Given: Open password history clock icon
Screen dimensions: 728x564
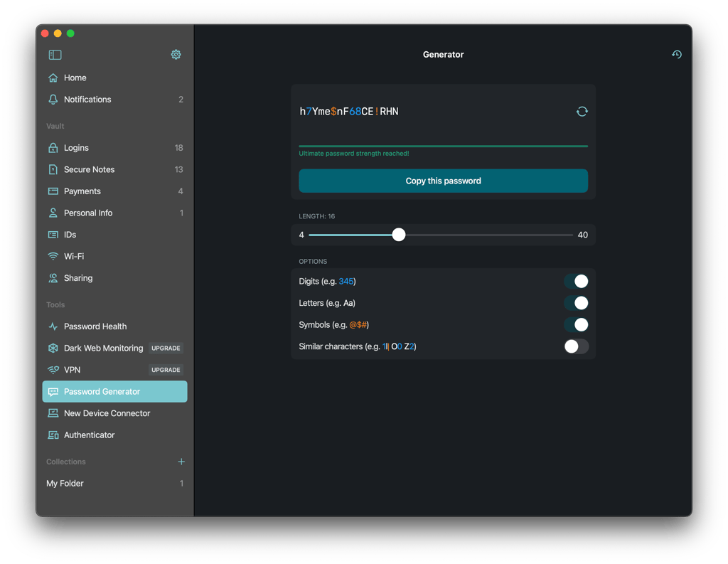Looking at the screenshot, I should click(x=677, y=54).
